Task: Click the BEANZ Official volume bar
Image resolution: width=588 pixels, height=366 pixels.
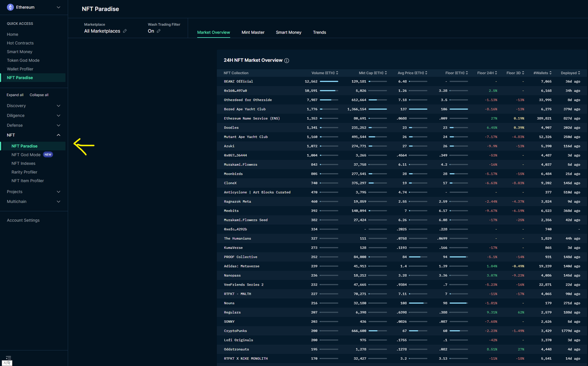Action: [329, 81]
